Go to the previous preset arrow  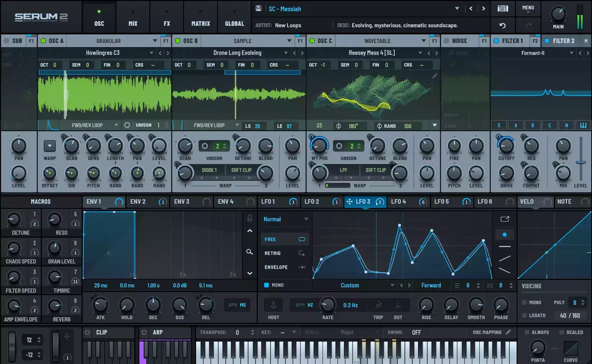coord(471,9)
